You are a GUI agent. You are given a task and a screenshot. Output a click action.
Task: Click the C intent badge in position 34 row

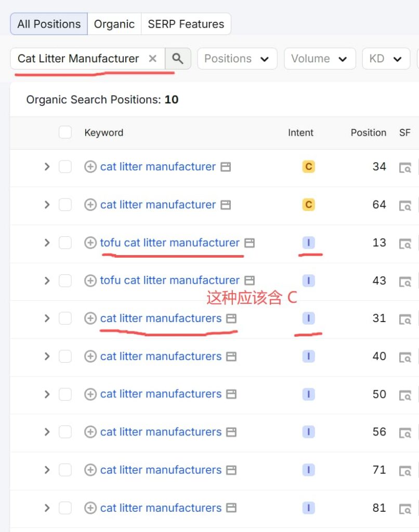(309, 167)
